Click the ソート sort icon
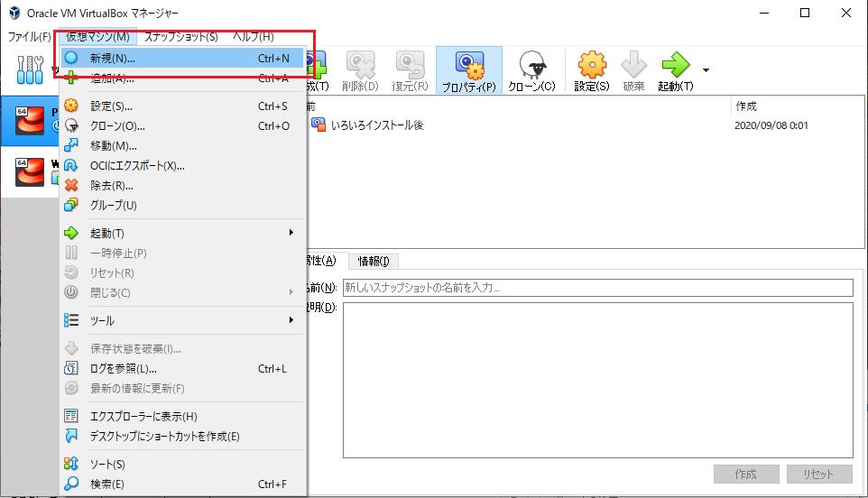 click(71, 464)
